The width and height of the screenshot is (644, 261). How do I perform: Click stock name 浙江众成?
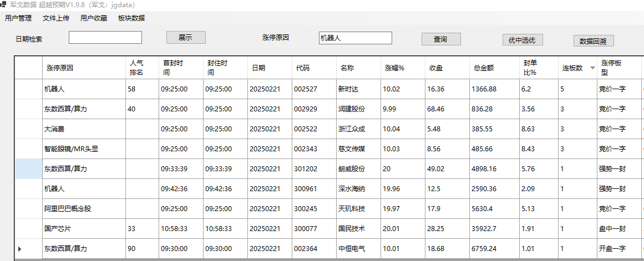pos(358,129)
